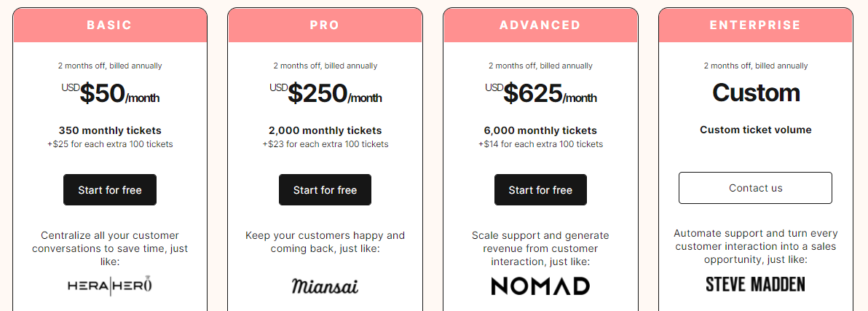The width and height of the screenshot is (868, 311).
Task: Click the HeraHero brand logo
Action: (x=110, y=286)
